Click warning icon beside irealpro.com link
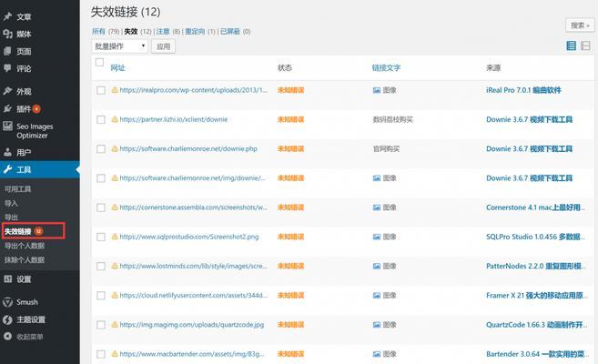The height and width of the screenshot is (364, 598). point(115,90)
